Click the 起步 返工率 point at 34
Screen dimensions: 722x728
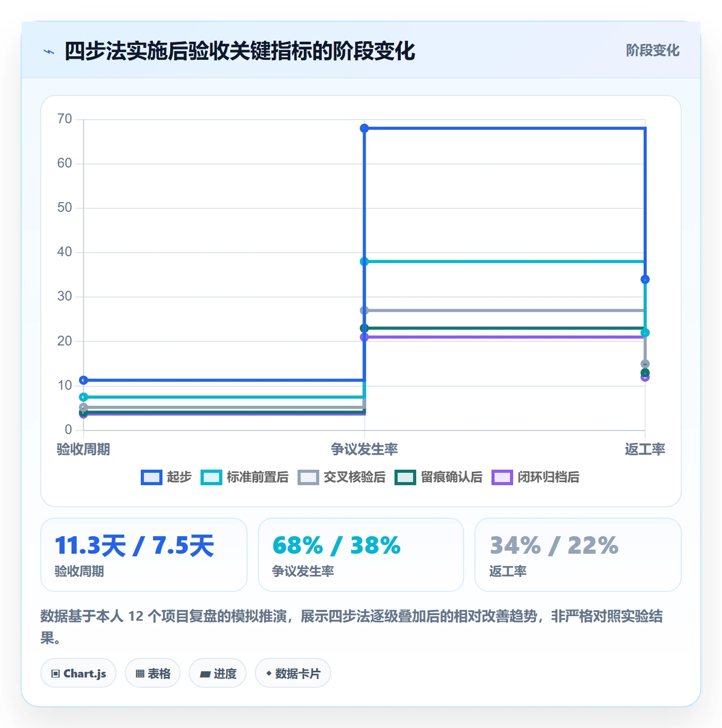[x=645, y=279]
